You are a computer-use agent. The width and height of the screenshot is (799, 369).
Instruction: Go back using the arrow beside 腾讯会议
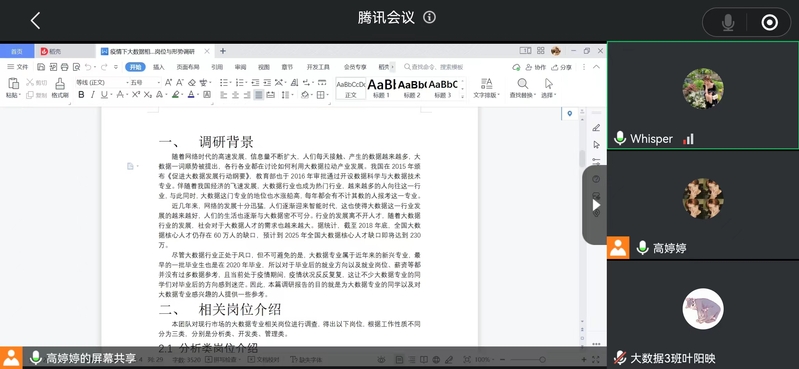point(35,20)
